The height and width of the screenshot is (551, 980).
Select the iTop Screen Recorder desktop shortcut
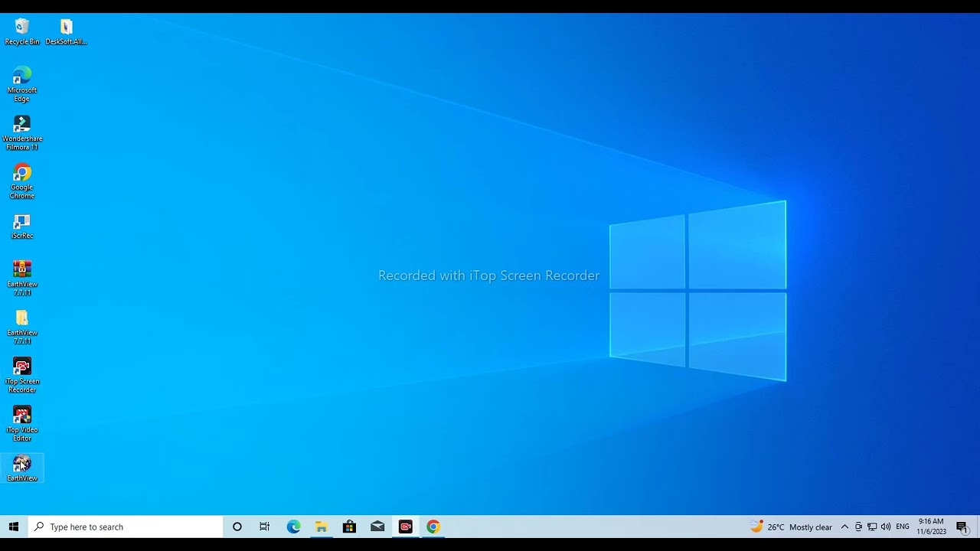[22, 376]
